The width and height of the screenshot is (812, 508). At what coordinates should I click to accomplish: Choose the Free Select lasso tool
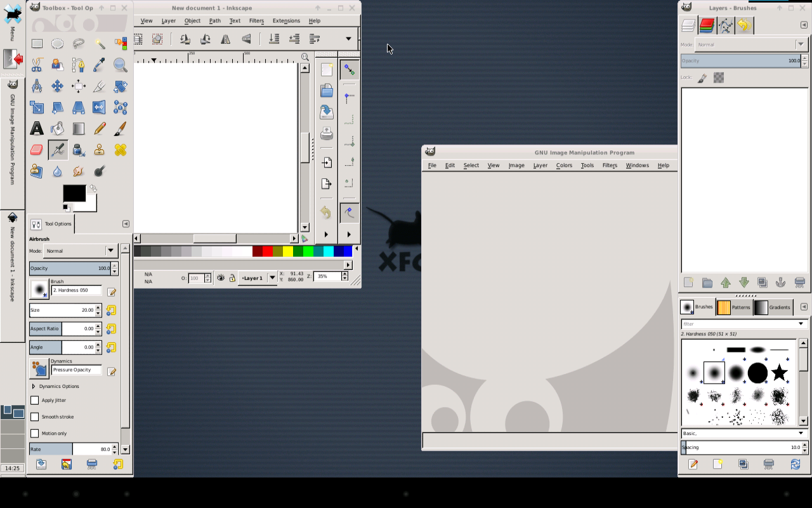[x=79, y=44]
